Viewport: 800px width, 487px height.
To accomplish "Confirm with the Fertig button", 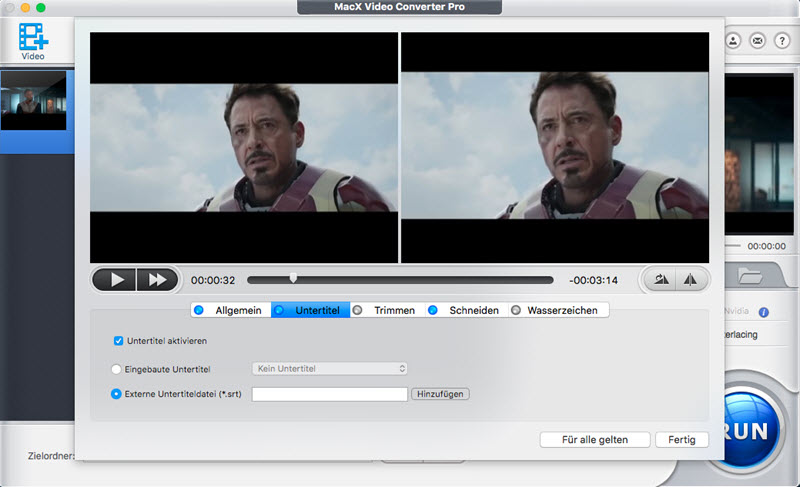I will point(682,440).
